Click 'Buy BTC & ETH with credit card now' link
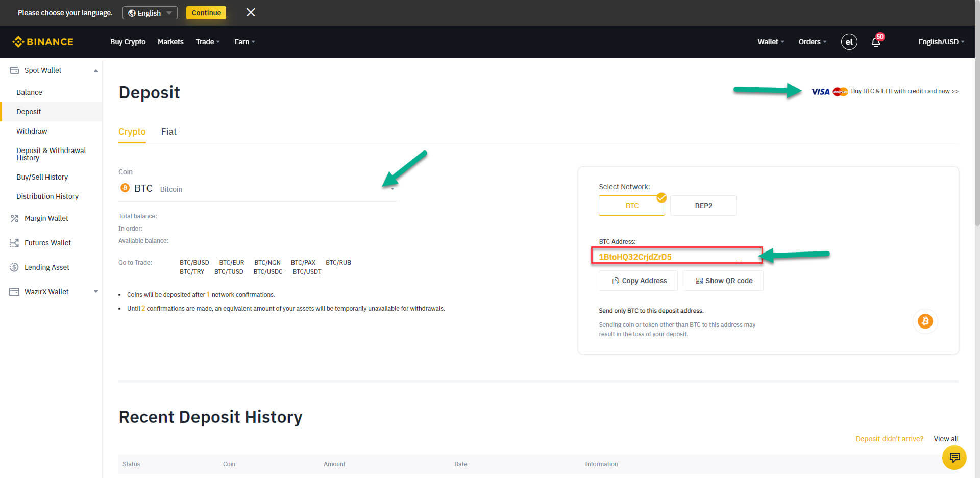 904,91
